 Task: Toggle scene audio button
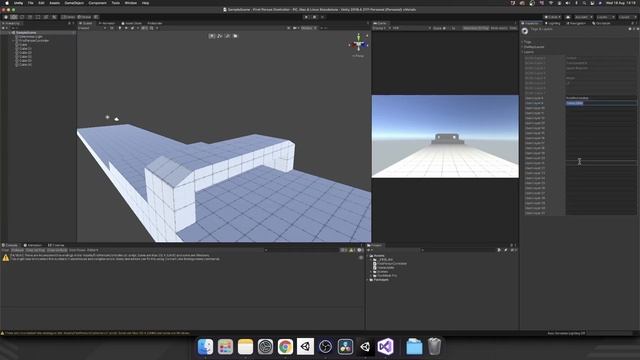(x=126, y=28)
